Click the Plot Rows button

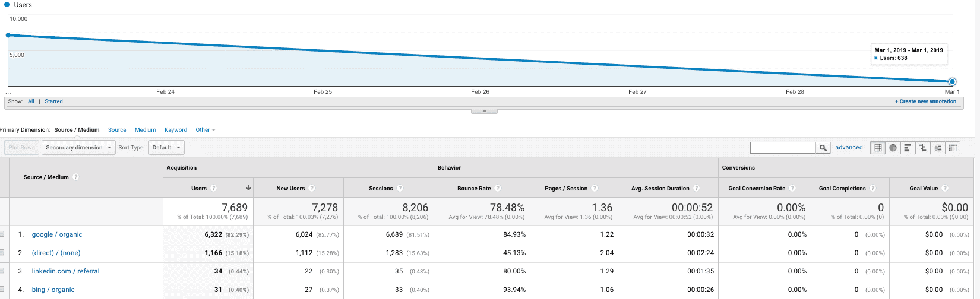click(22, 148)
